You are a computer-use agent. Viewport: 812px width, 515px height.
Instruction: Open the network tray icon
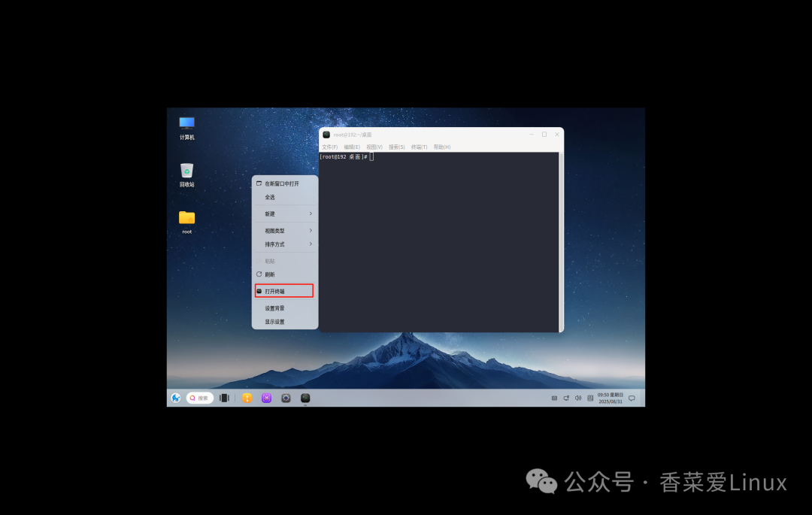pos(566,398)
